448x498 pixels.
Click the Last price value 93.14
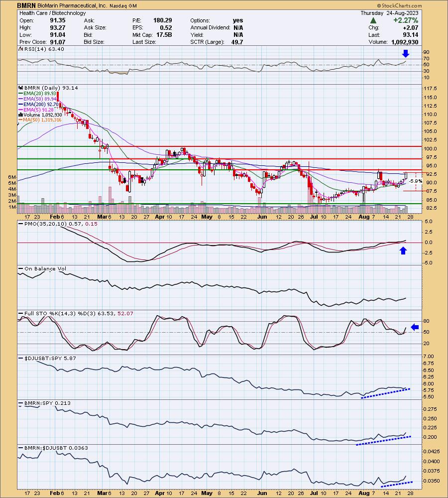(x=410, y=35)
